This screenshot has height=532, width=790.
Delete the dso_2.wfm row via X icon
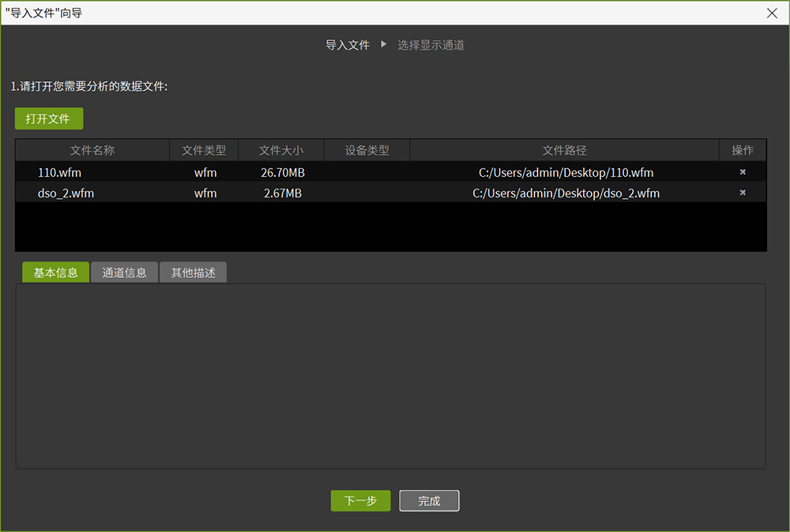743,193
